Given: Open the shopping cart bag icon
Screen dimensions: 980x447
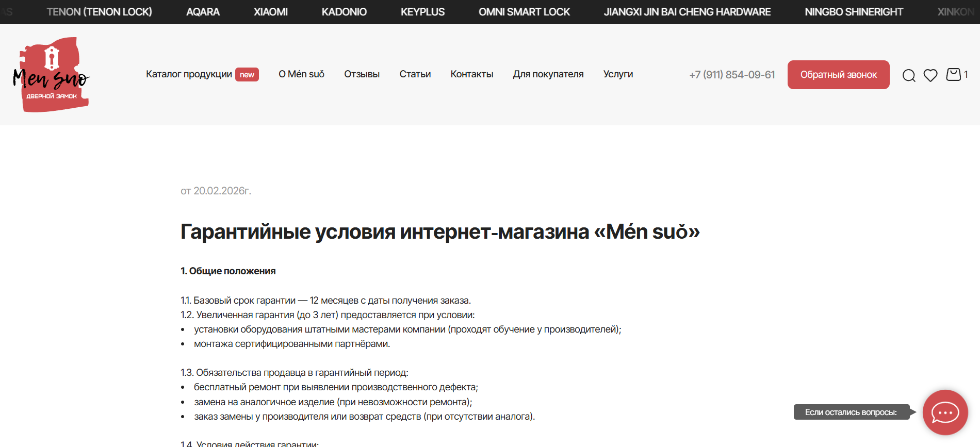Looking at the screenshot, I should point(953,75).
